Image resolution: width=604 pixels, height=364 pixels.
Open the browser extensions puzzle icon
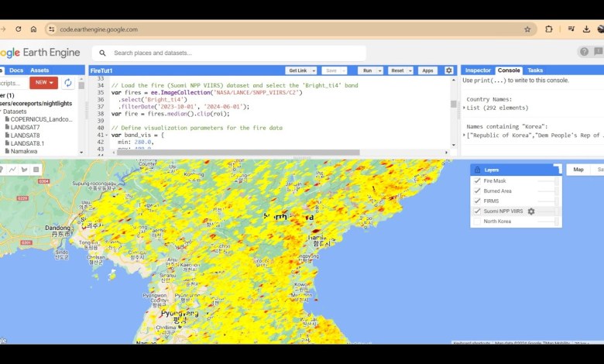tap(549, 29)
